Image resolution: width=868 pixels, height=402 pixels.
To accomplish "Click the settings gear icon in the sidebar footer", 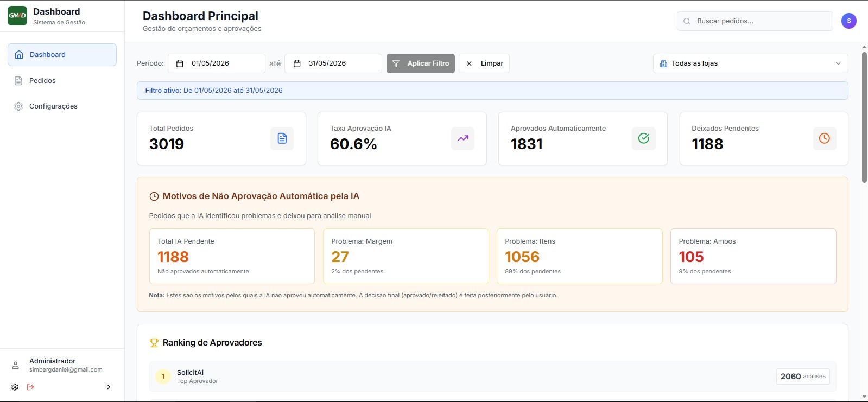I will (x=15, y=387).
